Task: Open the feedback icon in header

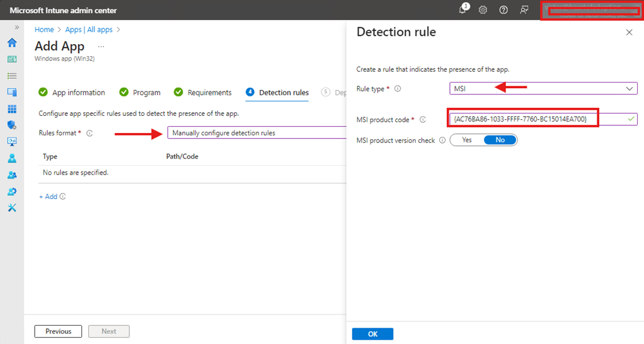Action: 524,10
